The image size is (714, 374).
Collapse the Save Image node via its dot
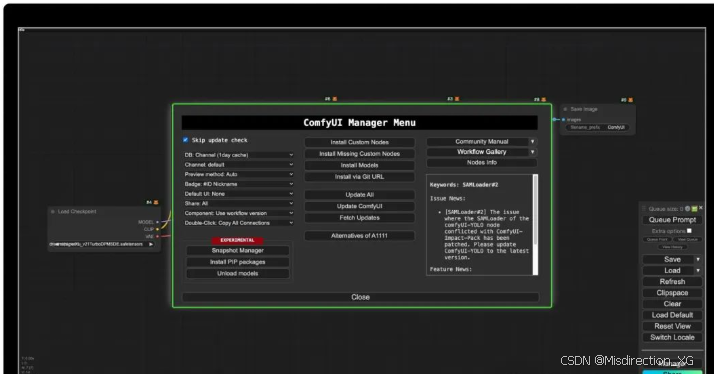coord(566,109)
